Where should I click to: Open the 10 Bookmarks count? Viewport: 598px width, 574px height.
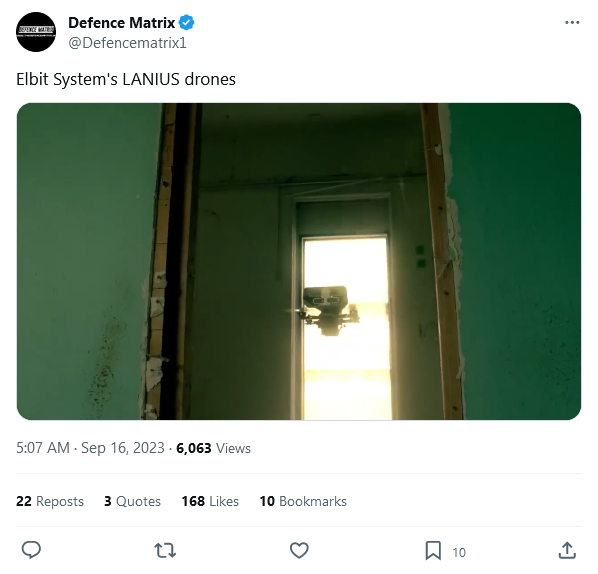click(303, 501)
